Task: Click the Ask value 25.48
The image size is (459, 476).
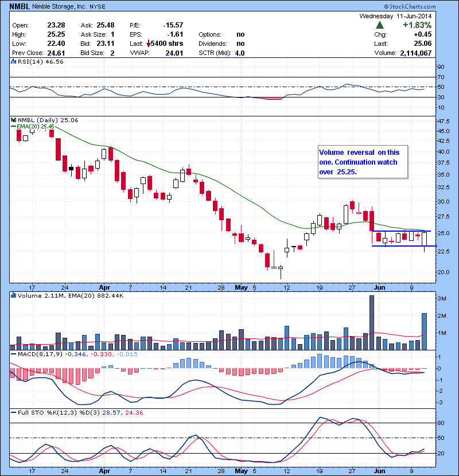Action: tap(106, 25)
